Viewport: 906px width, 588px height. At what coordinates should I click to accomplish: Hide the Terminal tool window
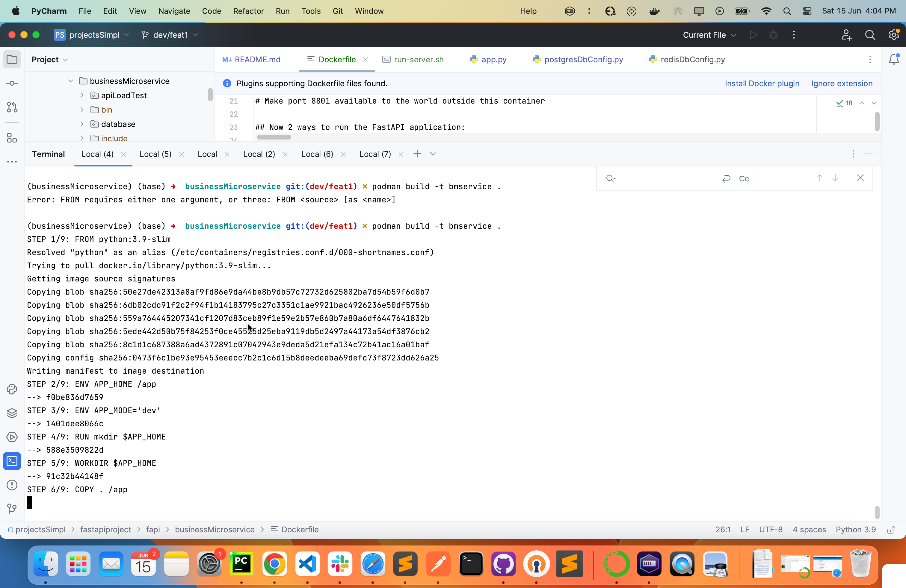tap(869, 154)
